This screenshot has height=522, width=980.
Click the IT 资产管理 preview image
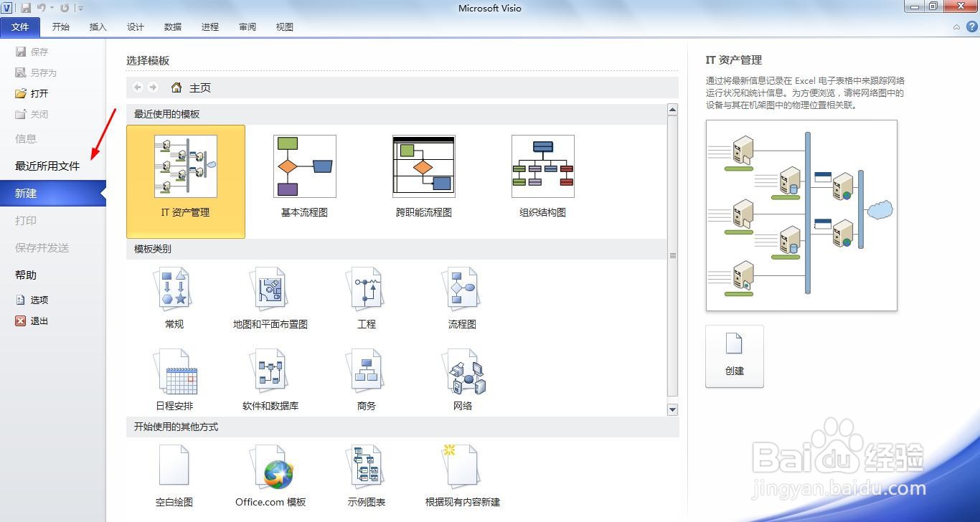pyautogui.click(x=801, y=215)
